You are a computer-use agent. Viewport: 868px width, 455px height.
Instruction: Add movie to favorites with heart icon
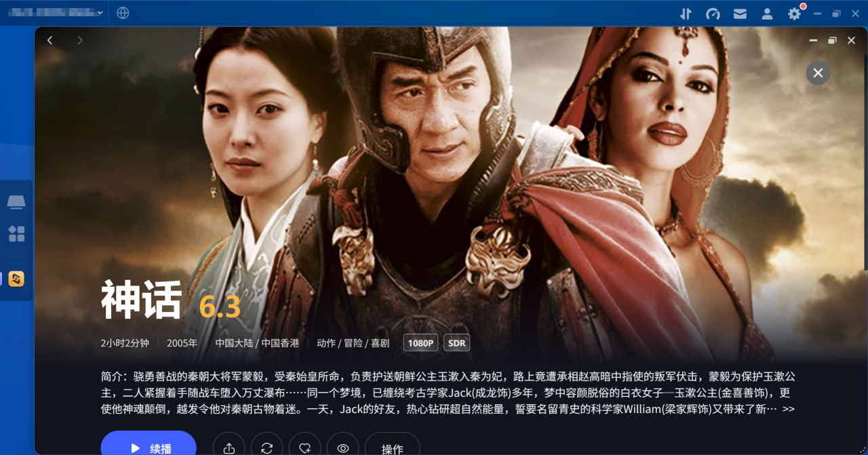click(x=304, y=448)
